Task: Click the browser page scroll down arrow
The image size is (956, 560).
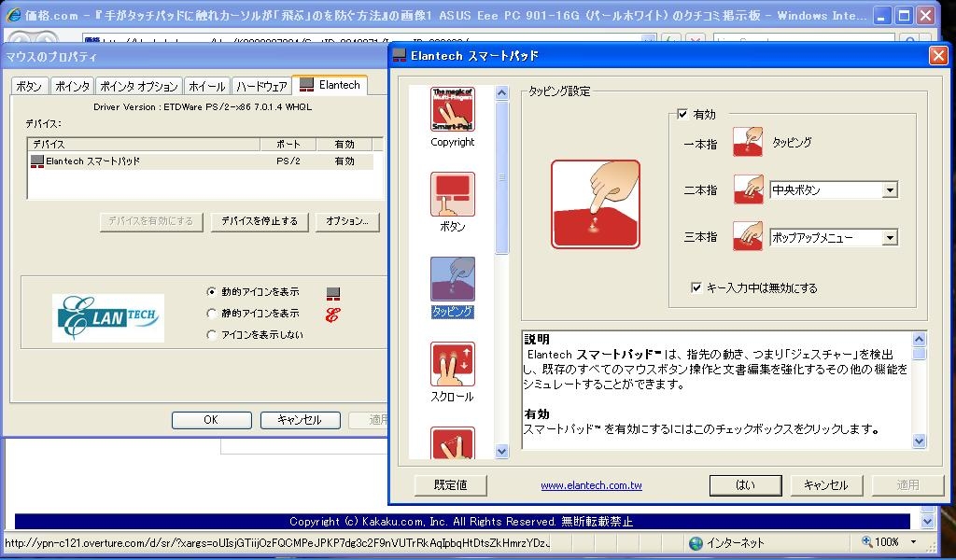Action: 927,521
